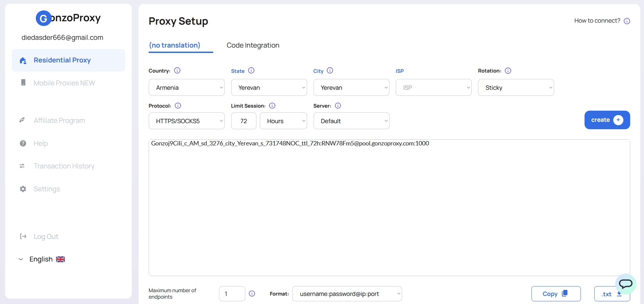Viewport: 644px width, 304px height.
Task: Click the Limit Session info icon
Action: pos(272,106)
